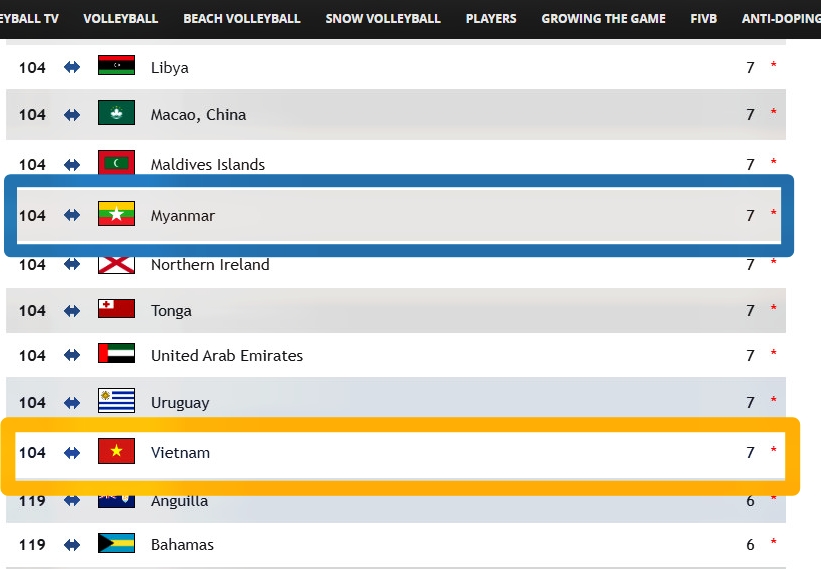The image size is (821, 569).
Task: Open the Volleyball menu item
Action: (x=120, y=19)
